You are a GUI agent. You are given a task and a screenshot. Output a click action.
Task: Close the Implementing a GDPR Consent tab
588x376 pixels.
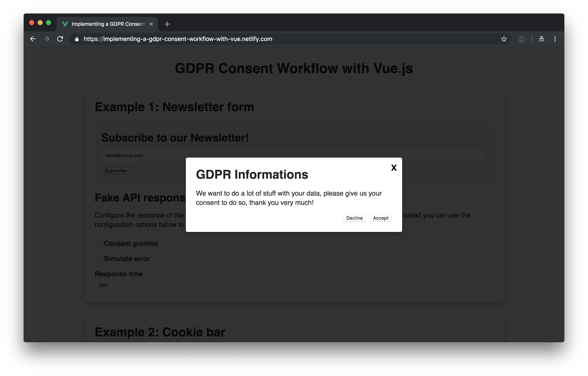click(151, 24)
